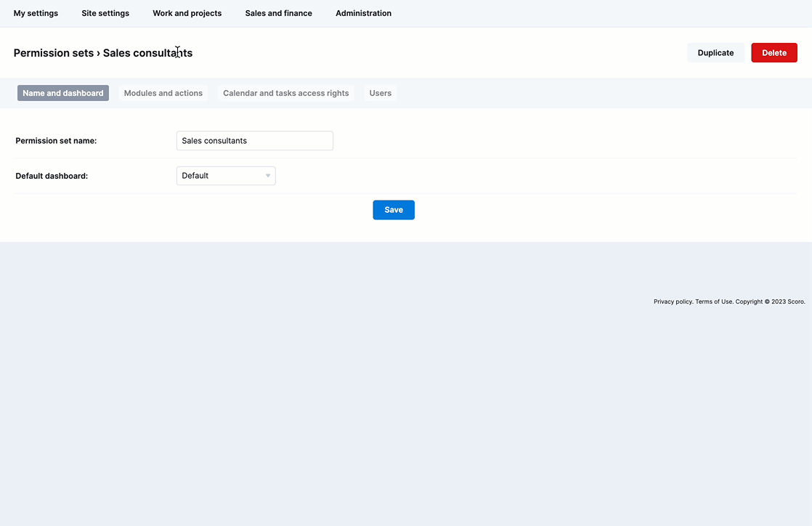Screen dimensions: 812x526
Task: Expand the Default dashboard dropdown
Action: [x=226, y=176]
